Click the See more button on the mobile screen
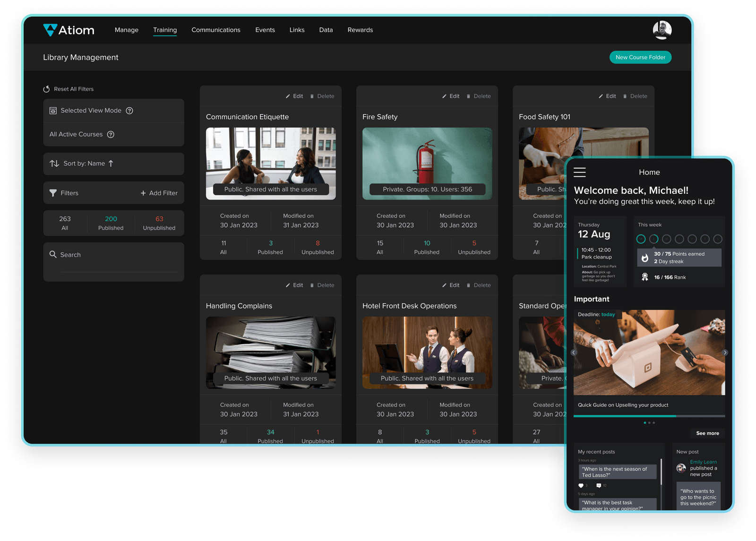 click(707, 433)
